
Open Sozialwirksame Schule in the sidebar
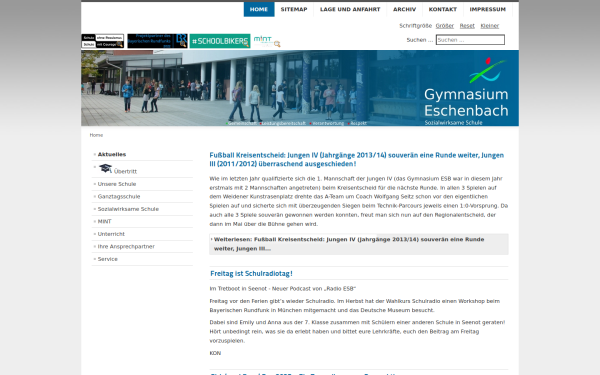coord(128,209)
